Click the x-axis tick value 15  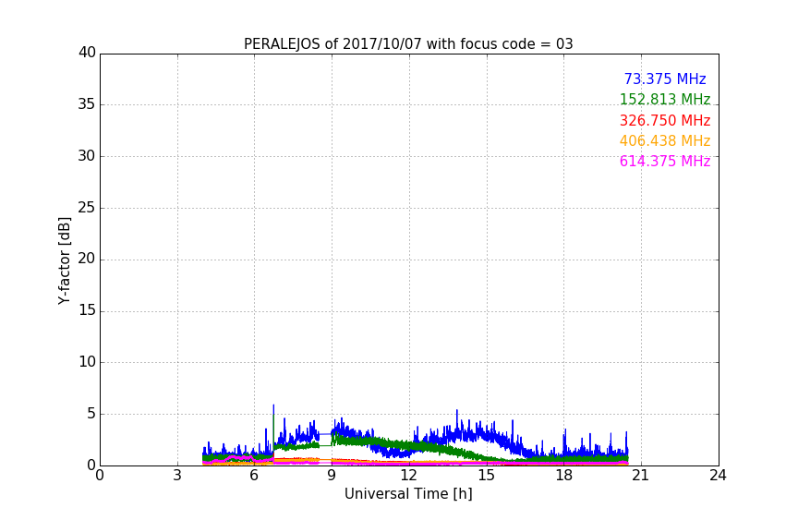point(487,476)
